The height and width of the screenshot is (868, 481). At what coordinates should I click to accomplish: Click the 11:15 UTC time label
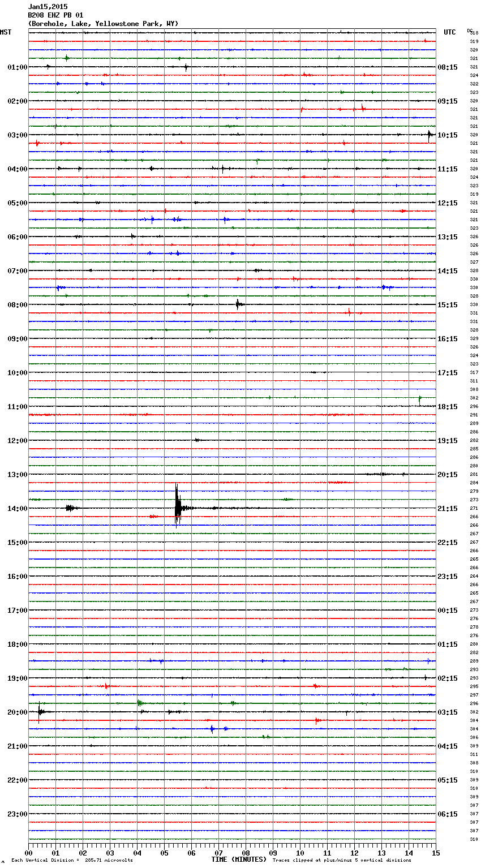448,169
